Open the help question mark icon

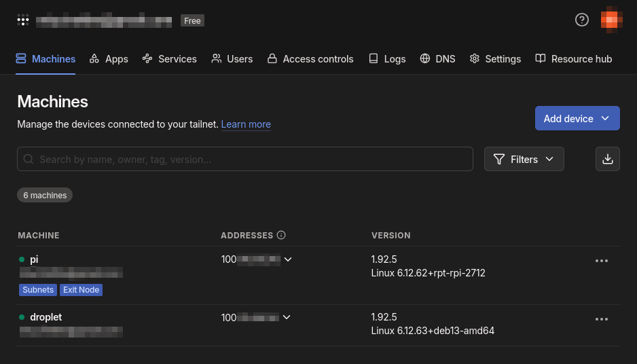click(x=581, y=20)
